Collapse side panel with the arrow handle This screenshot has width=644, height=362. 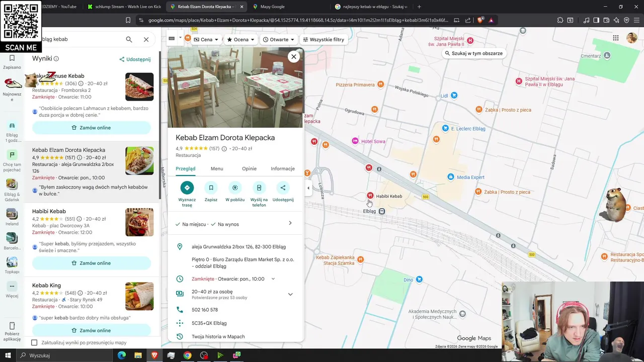pyautogui.click(x=308, y=188)
